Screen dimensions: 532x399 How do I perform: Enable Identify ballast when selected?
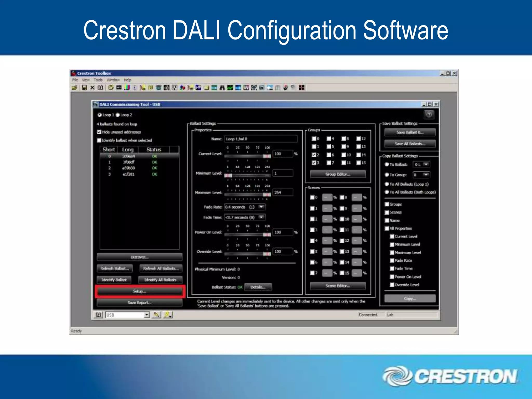click(99, 140)
